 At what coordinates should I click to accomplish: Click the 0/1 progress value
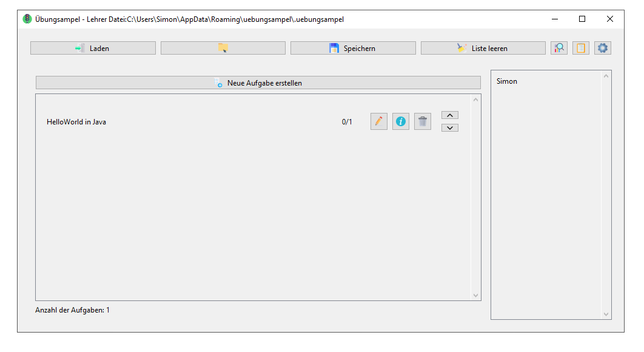pyautogui.click(x=347, y=122)
